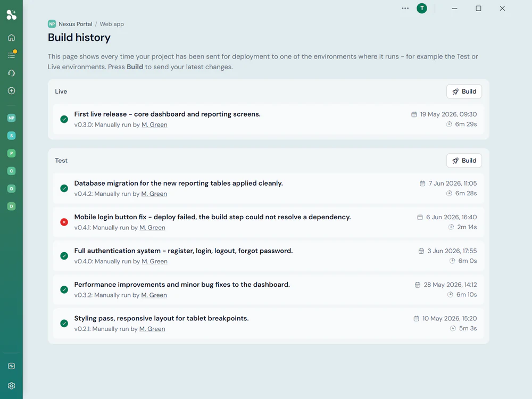Click clock icon next to 2m 14s
This screenshot has width=532, height=399.
[x=451, y=227]
